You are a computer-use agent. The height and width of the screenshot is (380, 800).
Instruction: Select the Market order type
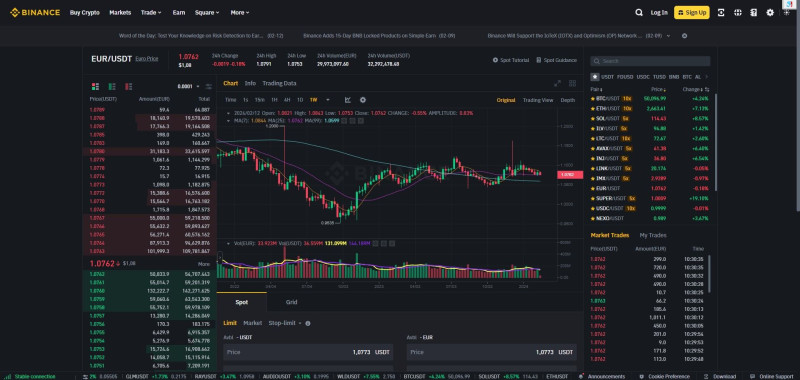(253, 323)
